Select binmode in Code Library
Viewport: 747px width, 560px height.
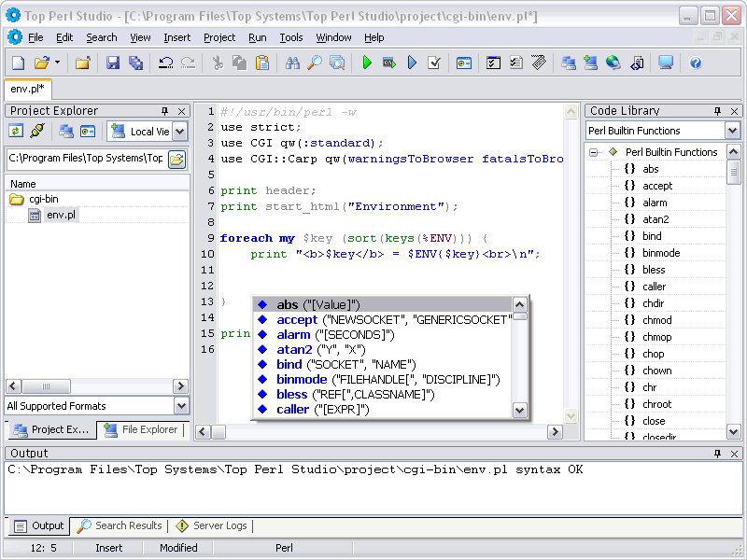click(x=661, y=253)
